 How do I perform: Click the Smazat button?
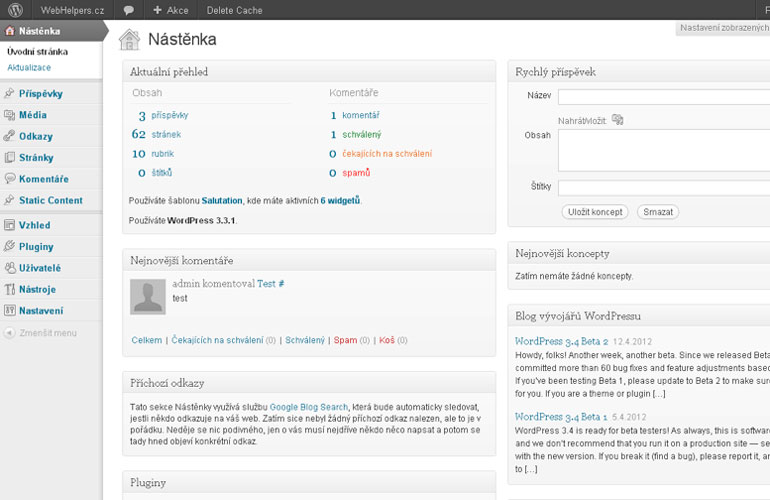click(x=658, y=212)
